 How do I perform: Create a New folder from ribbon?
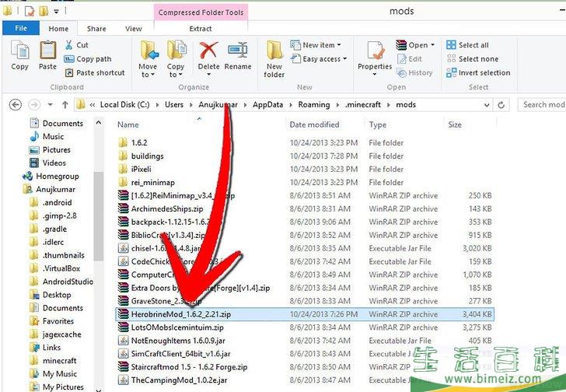pos(274,59)
